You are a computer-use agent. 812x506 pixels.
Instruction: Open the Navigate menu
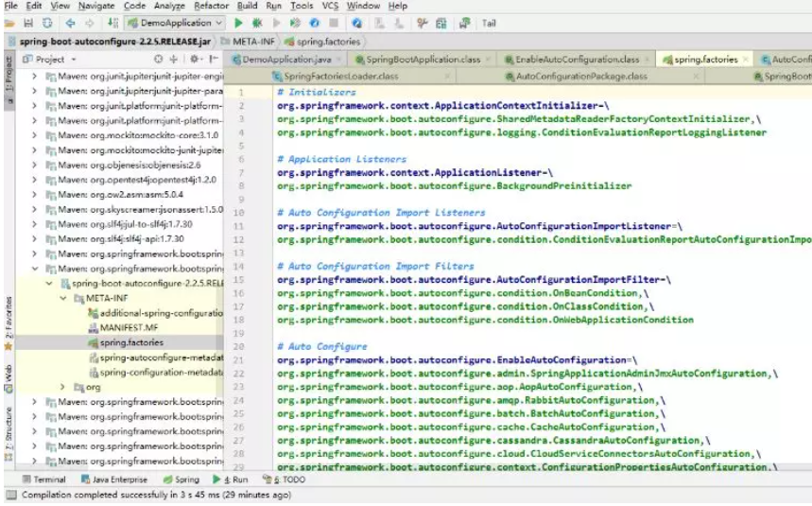click(x=96, y=6)
